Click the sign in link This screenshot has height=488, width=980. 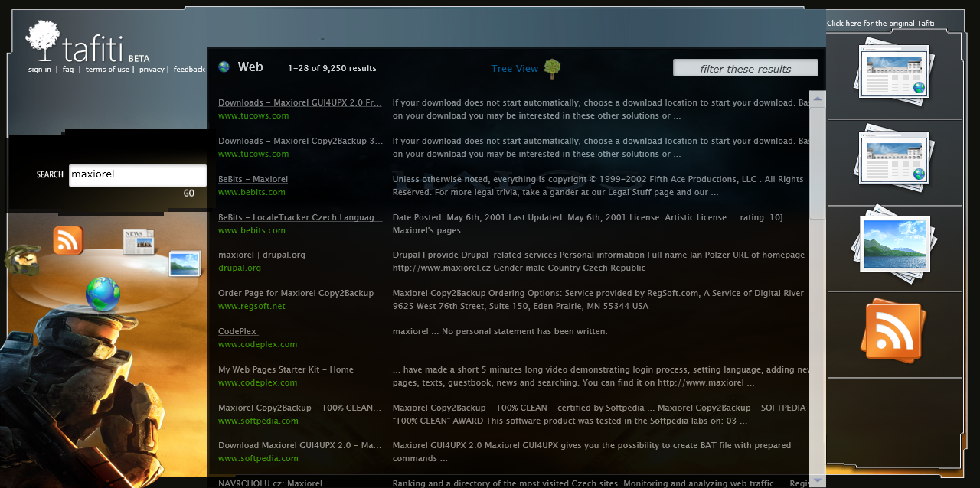[x=40, y=70]
